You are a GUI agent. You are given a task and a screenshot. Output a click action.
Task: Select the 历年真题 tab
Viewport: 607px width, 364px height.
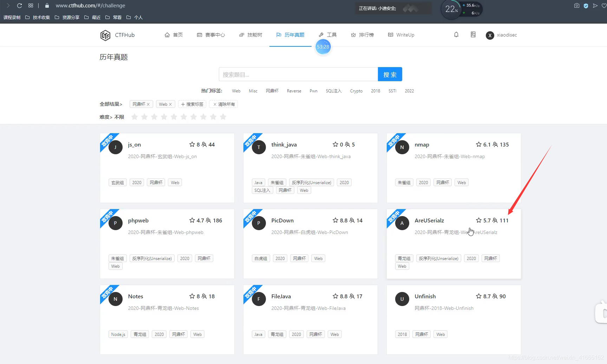coord(291,35)
